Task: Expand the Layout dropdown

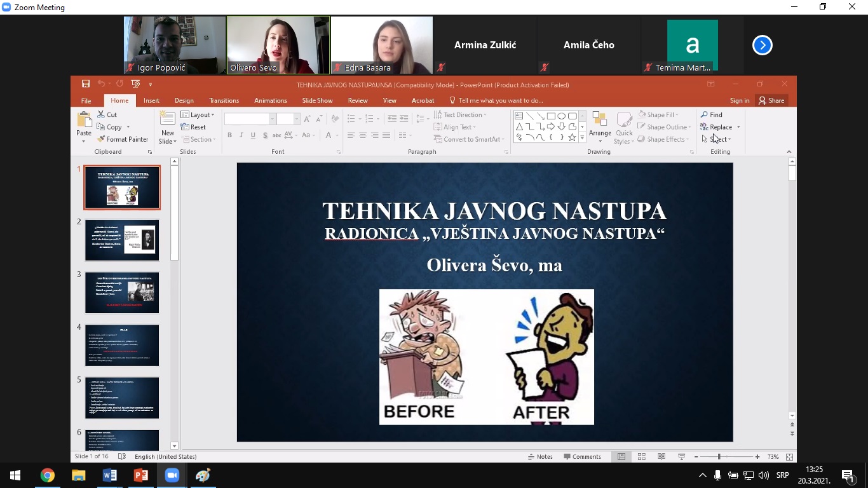Action: tap(198, 115)
